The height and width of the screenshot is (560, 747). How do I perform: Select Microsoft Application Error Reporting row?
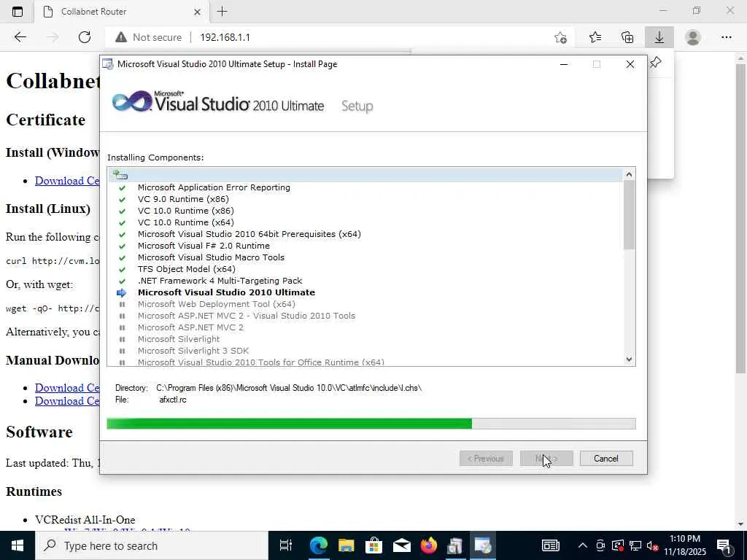coord(365,187)
